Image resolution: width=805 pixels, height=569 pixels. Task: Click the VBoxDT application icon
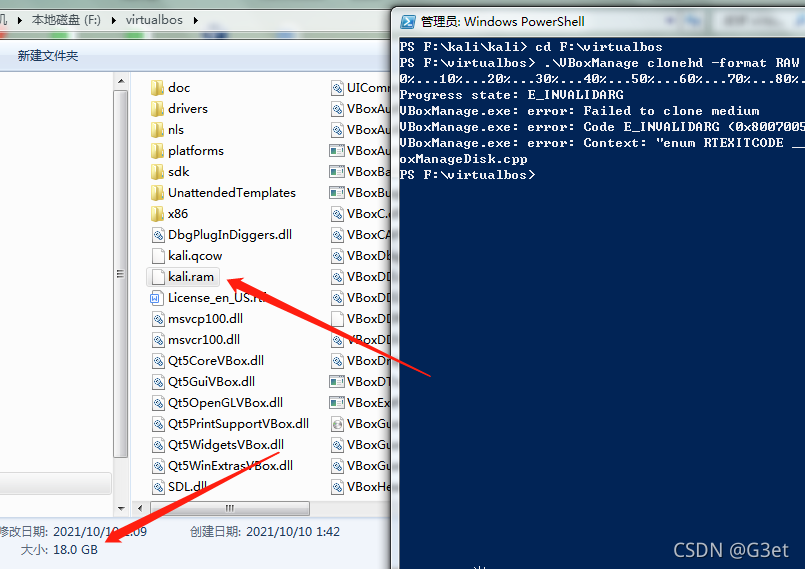(337, 382)
